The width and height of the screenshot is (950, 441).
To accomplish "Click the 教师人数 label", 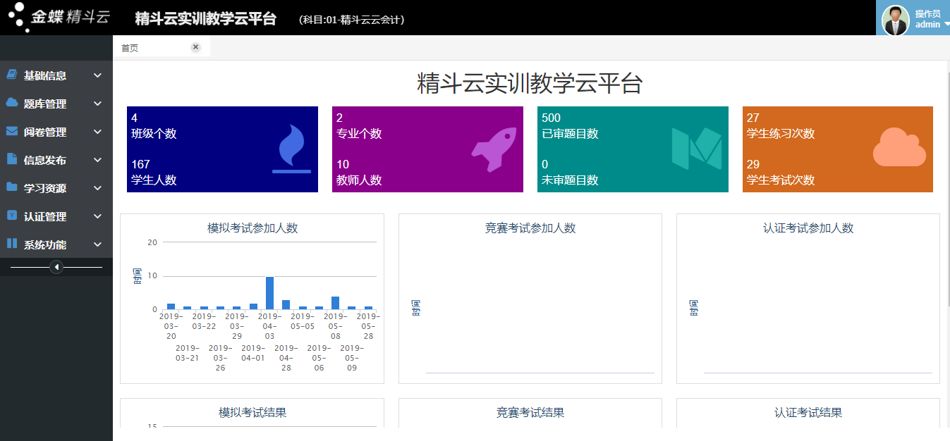I will point(359,180).
